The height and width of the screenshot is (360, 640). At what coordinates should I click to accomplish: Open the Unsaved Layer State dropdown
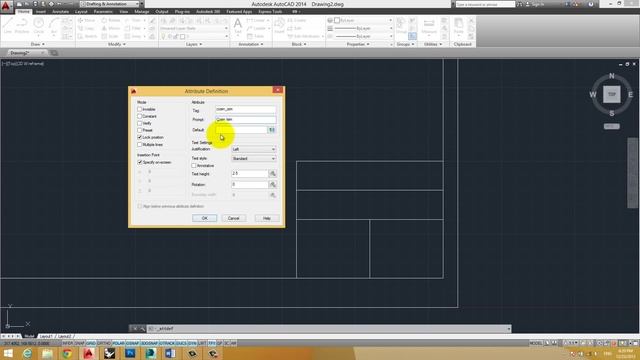(193, 29)
